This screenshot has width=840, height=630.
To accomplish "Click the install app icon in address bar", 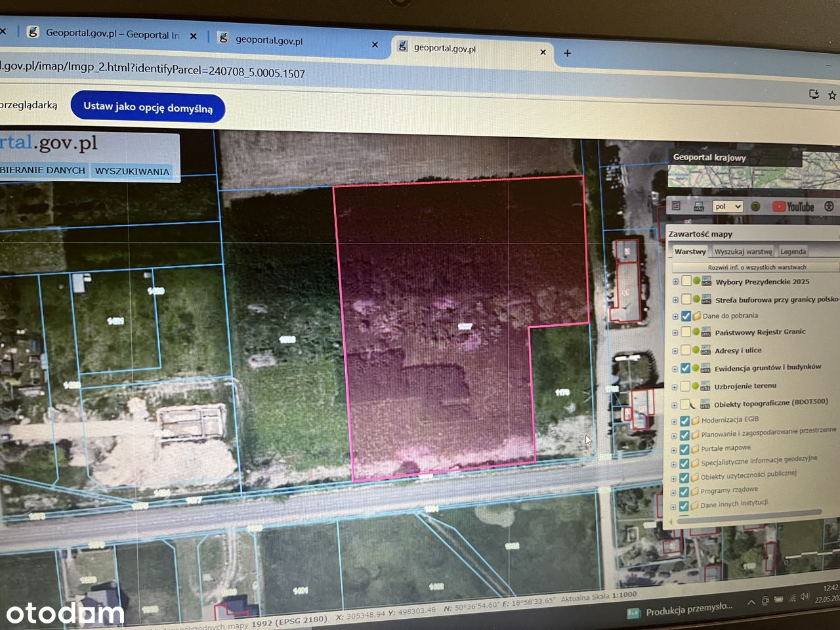I will (814, 94).
